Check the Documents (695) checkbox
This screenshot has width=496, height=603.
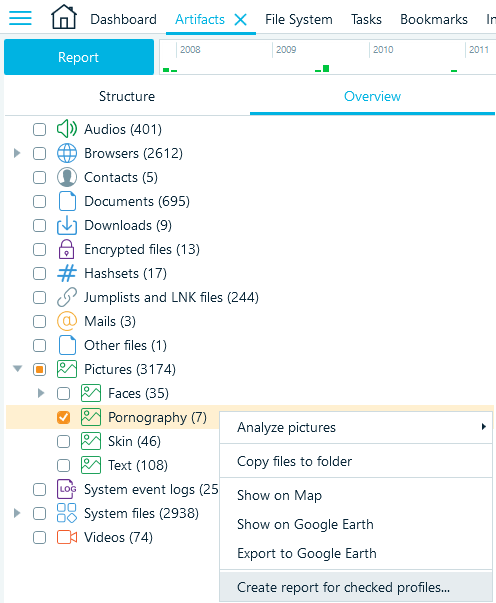click(39, 202)
